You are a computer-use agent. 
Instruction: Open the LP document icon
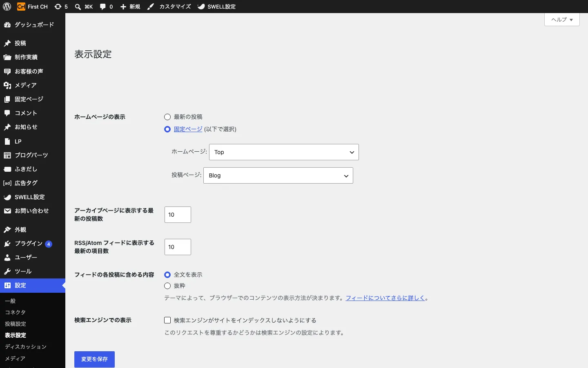7,141
